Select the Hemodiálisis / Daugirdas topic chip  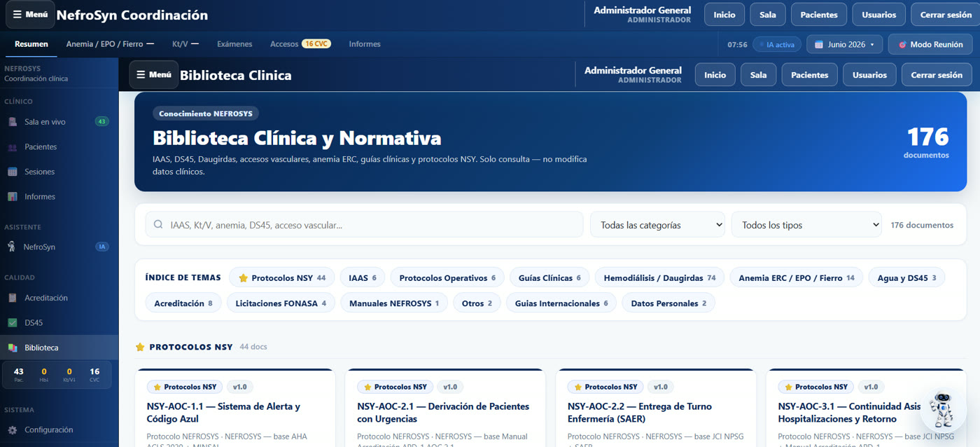click(659, 278)
